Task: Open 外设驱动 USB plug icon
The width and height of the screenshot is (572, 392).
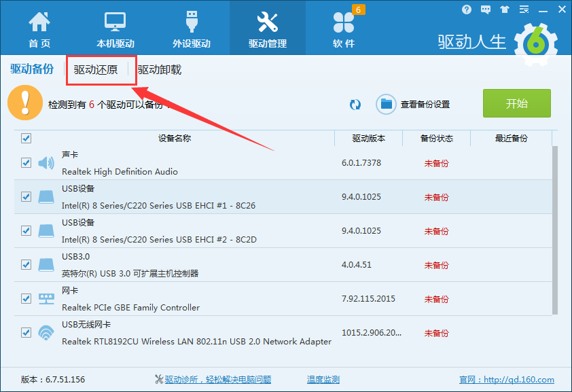Action: pyautogui.click(x=192, y=22)
